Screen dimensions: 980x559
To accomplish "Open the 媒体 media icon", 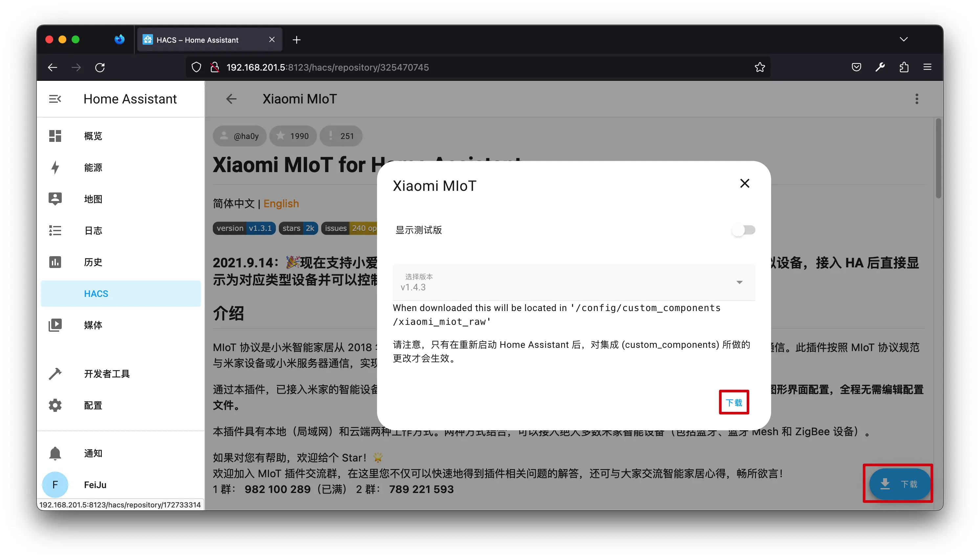I will pyautogui.click(x=55, y=325).
